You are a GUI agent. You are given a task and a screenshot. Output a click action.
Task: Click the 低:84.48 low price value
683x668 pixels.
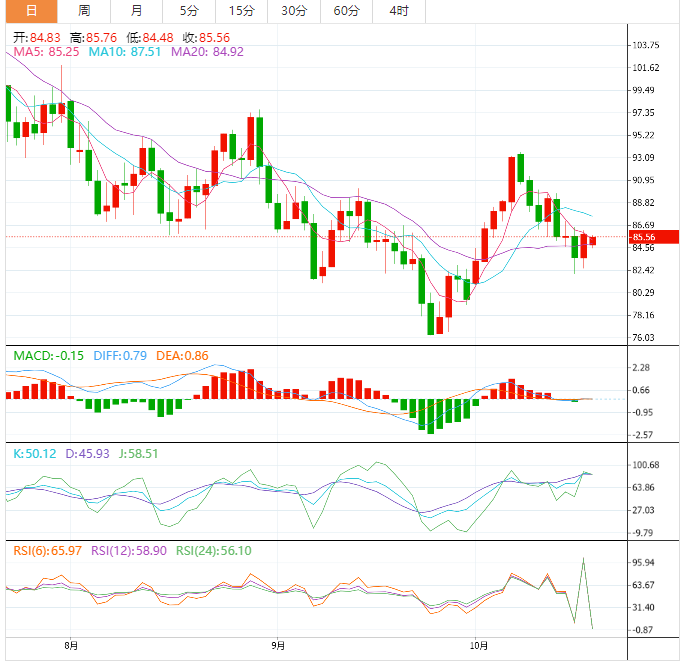[x=150, y=38]
